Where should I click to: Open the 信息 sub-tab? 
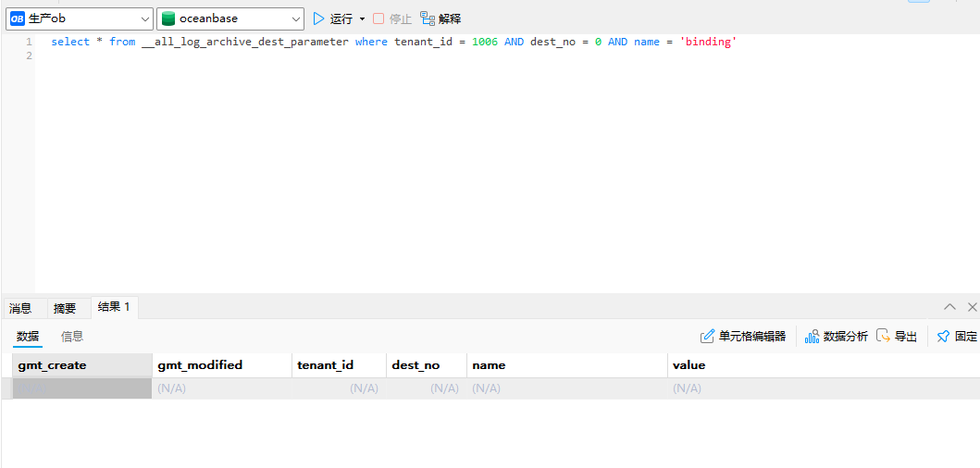pos(72,337)
